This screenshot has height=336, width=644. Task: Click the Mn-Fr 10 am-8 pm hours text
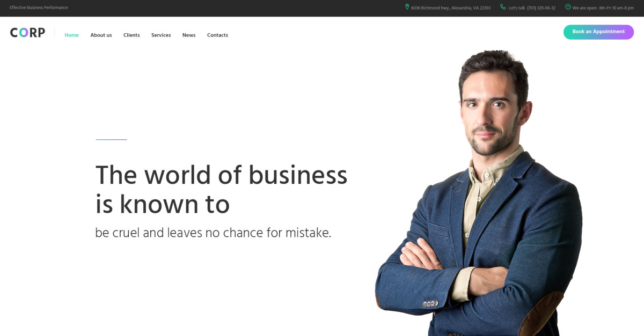point(617,8)
